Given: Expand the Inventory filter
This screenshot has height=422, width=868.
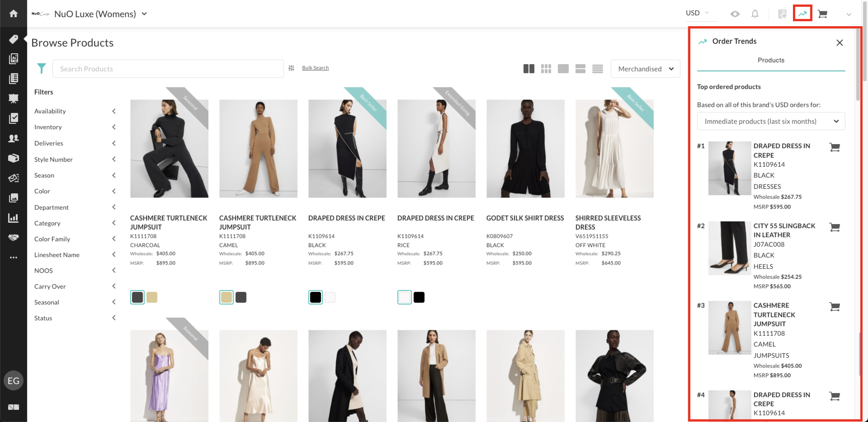Looking at the screenshot, I should (75, 127).
